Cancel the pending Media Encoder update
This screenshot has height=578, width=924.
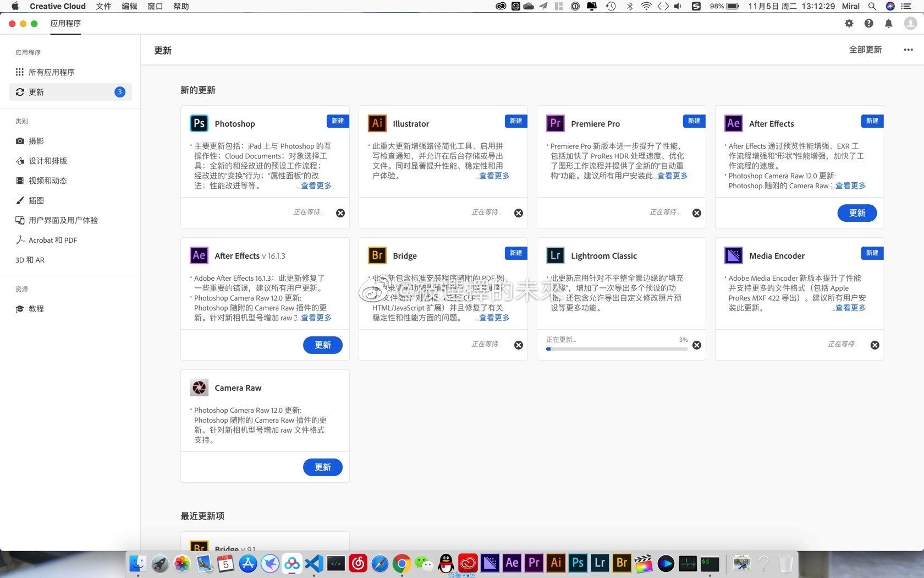point(875,345)
